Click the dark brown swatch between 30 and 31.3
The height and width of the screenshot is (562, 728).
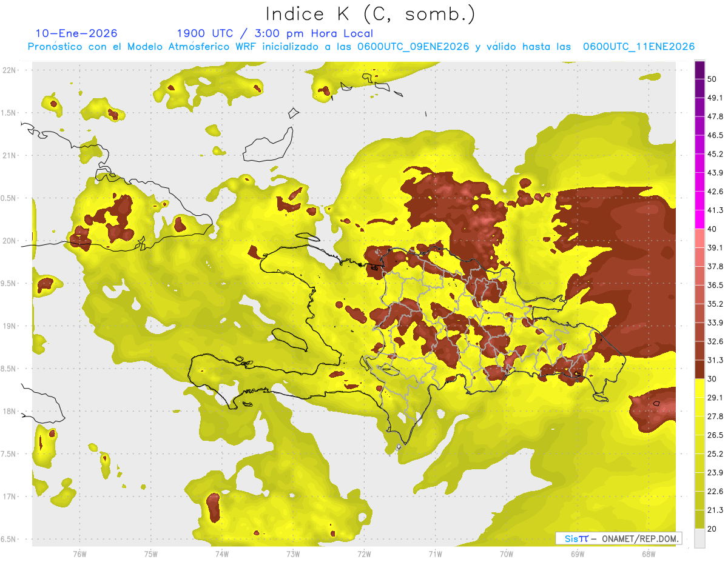pyautogui.click(x=700, y=369)
